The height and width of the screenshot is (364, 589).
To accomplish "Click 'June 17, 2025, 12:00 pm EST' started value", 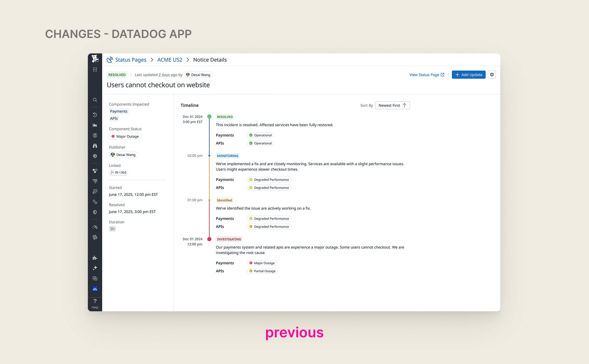I will (x=133, y=195).
